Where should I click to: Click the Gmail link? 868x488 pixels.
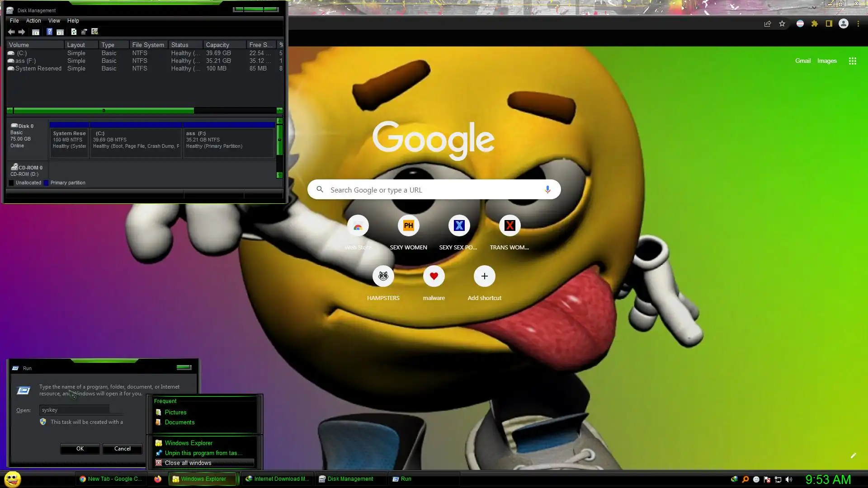(x=803, y=61)
